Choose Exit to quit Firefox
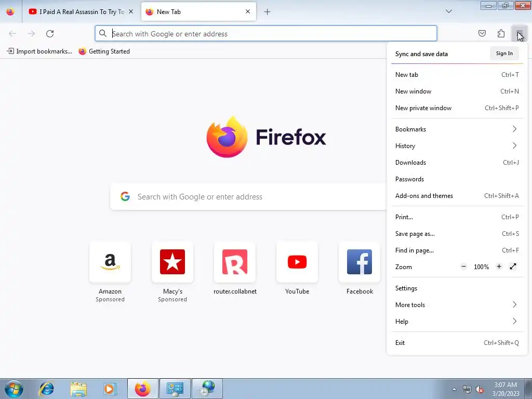 click(457, 343)
